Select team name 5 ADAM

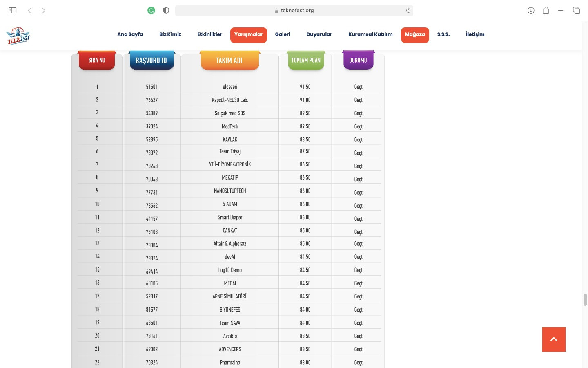click(230, 204)
